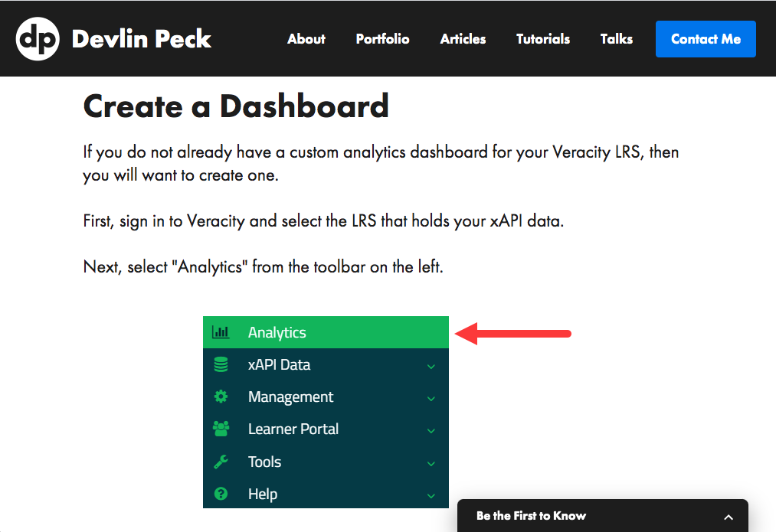Click the red arrow pointing to Analytics

(x=512, y=333)
